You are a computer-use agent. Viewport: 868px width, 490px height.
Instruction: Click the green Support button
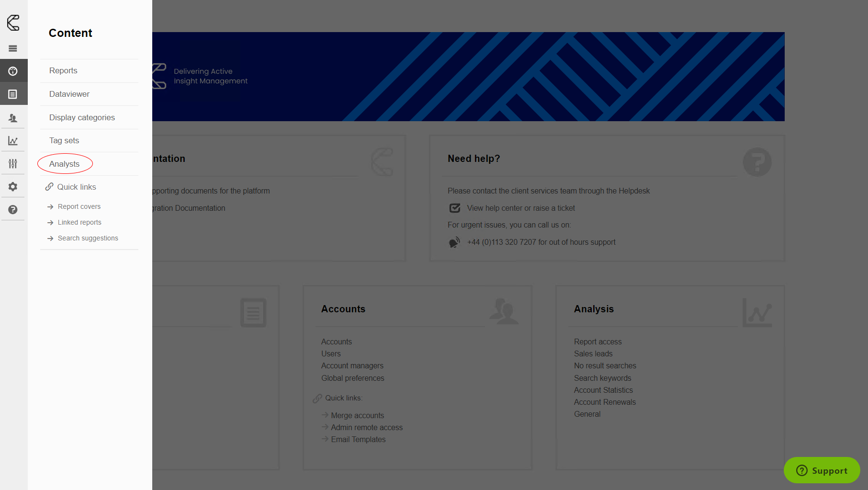(x=822, y=470)
